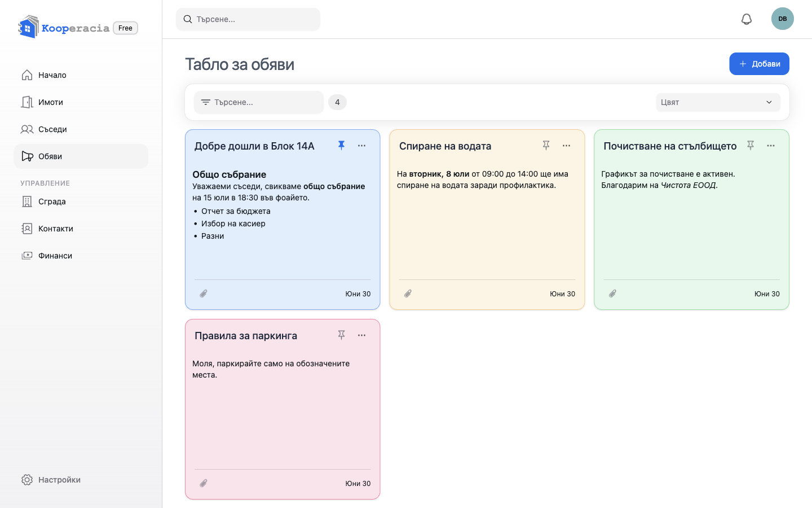Click attachment paperclip on 'Добре дошли в Блок 14А'

coord(204,294)
